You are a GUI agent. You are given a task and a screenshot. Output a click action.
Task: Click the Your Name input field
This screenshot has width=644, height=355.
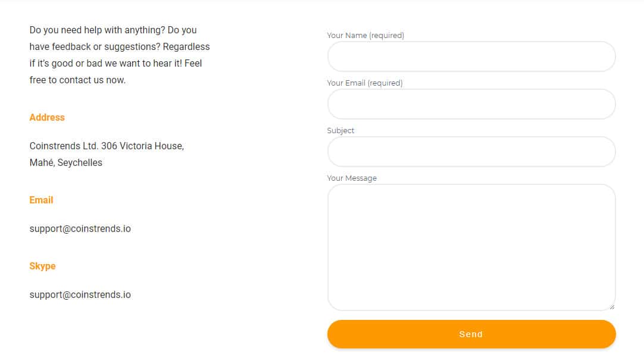coord(471,56)
